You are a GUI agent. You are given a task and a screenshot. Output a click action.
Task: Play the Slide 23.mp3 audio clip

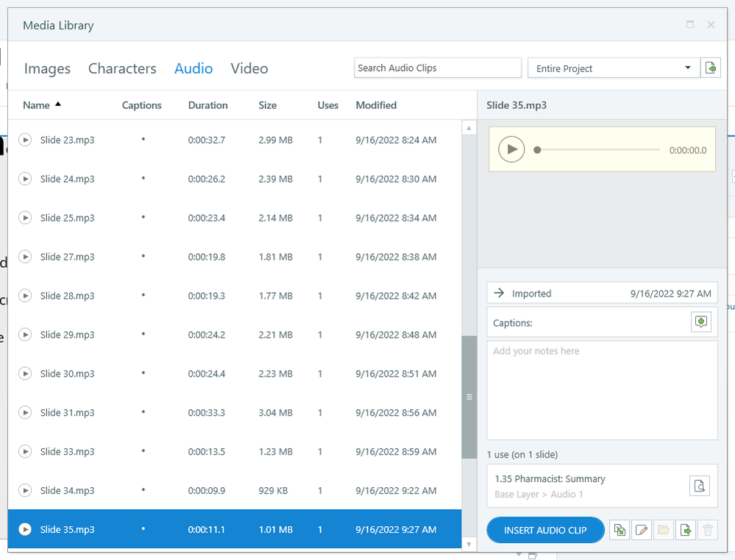click(25, 140)
